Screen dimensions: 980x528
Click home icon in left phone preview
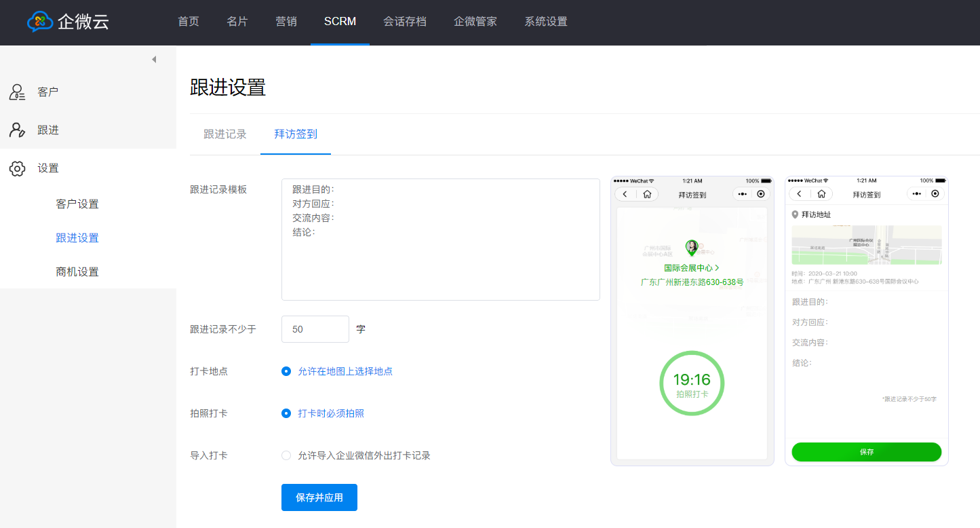[x=648, y=194]
